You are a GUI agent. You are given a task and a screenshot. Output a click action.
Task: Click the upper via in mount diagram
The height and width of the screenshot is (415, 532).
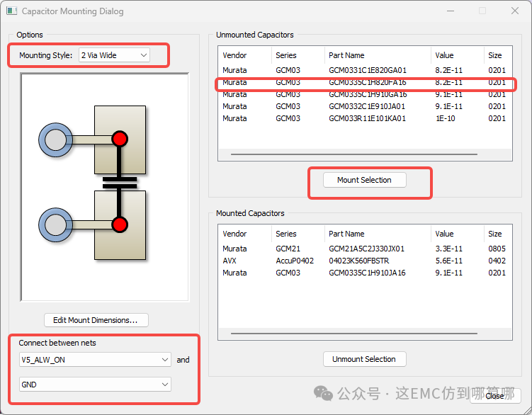pyautogui.click(x=55, y=140)
